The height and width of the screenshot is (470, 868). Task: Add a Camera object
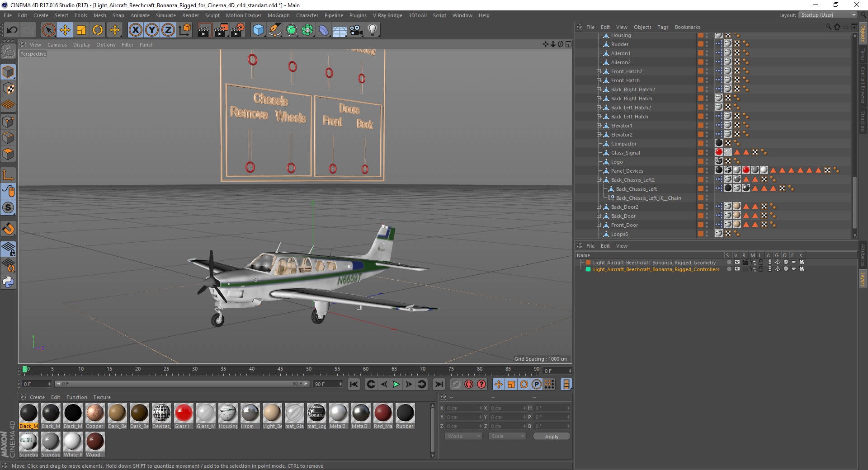356,30
